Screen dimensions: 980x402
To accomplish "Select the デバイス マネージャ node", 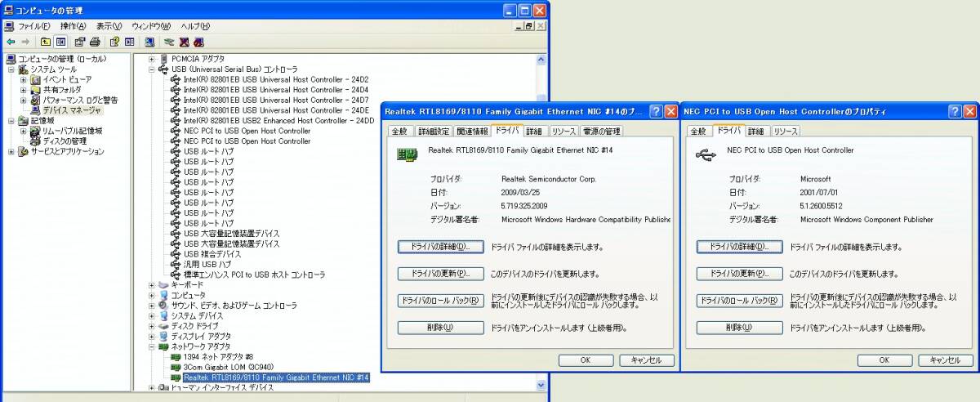I will [72, 110].
